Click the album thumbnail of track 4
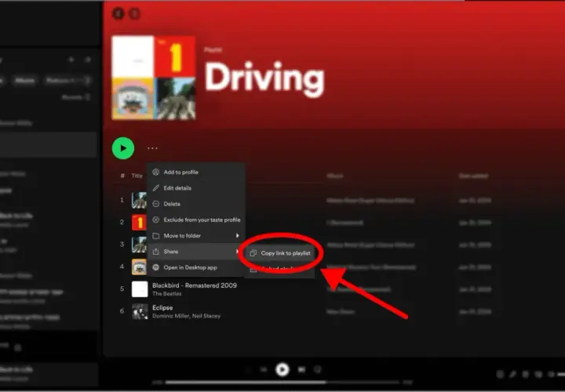Screen dimensions: 565x392 pos(139,267)
